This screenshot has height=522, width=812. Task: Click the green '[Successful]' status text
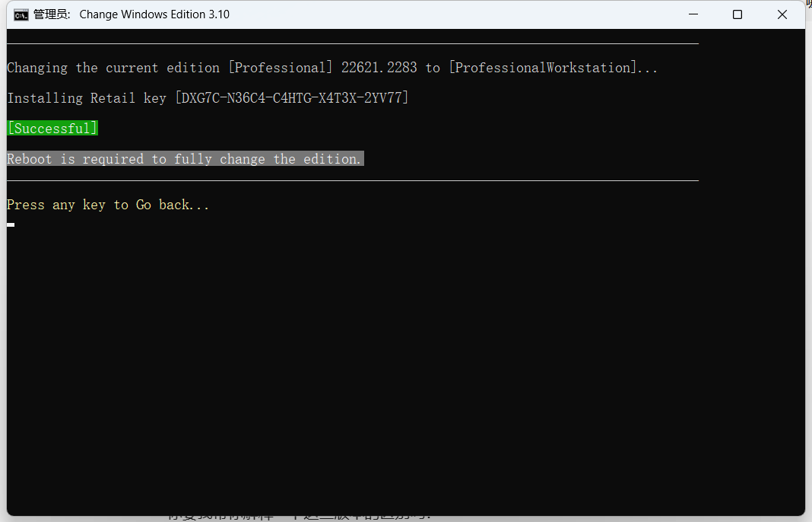(x=52, y=128)
